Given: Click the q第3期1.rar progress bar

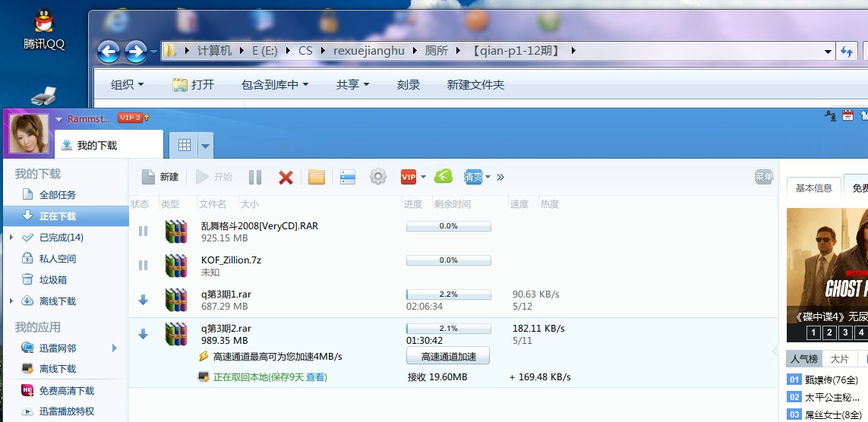Looking at the screenshot, I should coord(448,294).
